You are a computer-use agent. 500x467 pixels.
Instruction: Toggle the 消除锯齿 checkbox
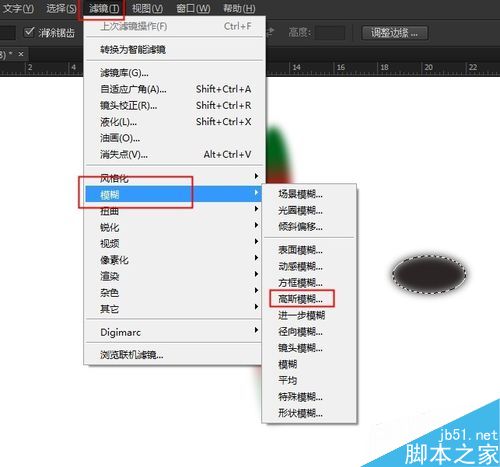[x=29, y=32]
